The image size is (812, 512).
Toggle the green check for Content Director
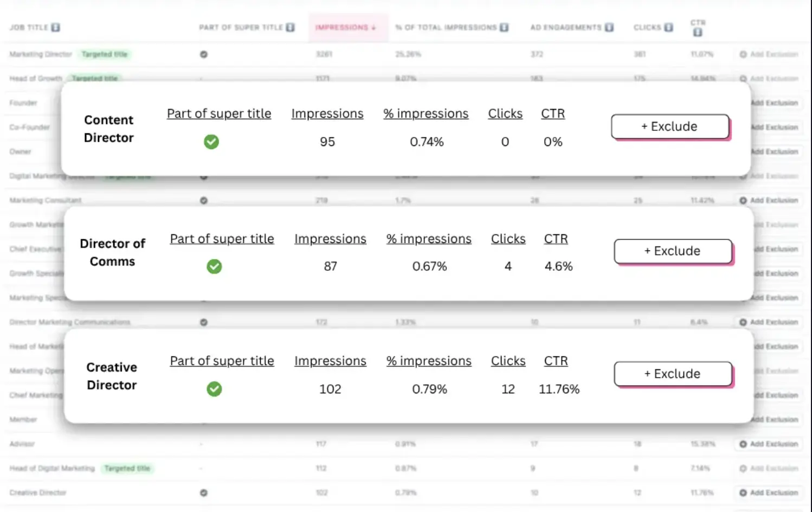click(211, 142)
